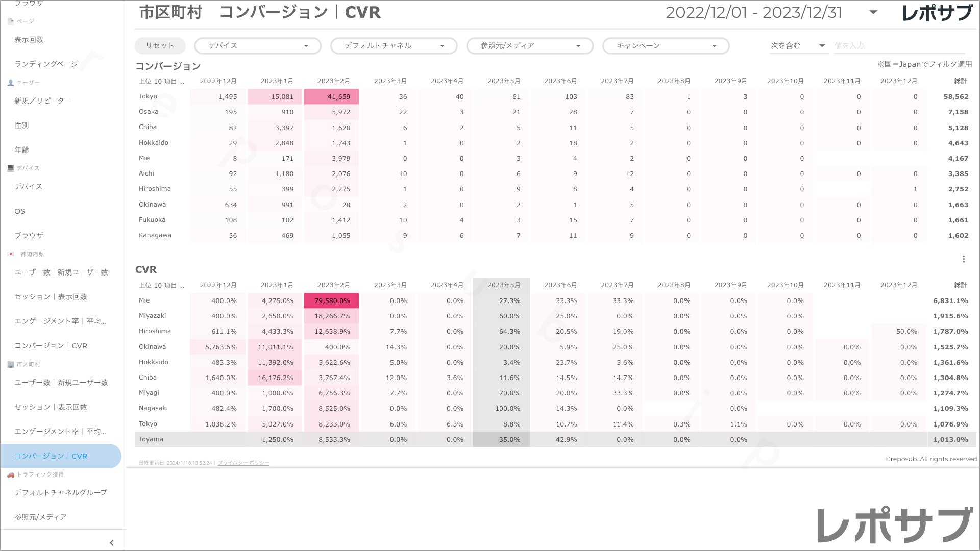Expand the 参照元/メディア filter dropdown
980x551 pixels.
(x=530, y=46)
